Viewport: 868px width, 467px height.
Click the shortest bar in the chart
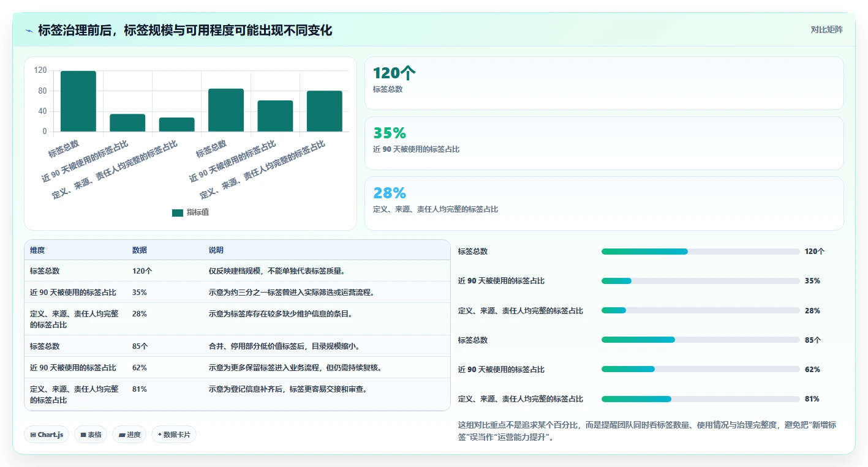coord(177,124)
